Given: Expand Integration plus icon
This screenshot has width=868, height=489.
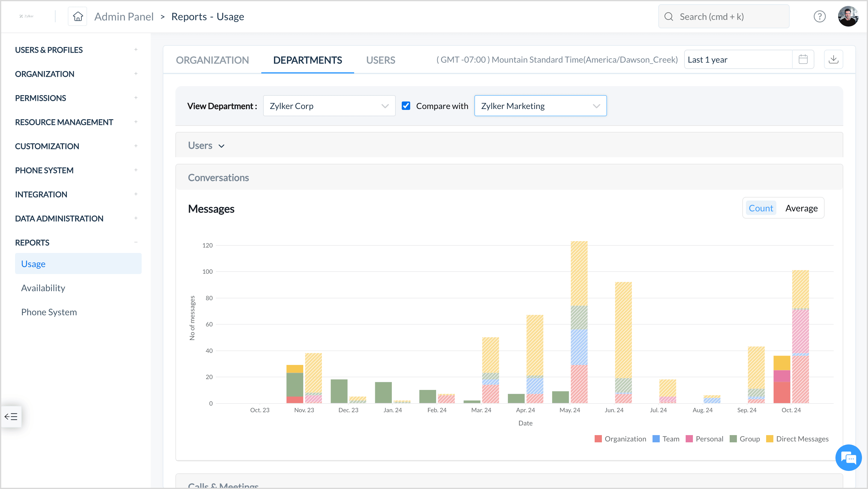Looking at the screenshot, I should tap(136, 194).
